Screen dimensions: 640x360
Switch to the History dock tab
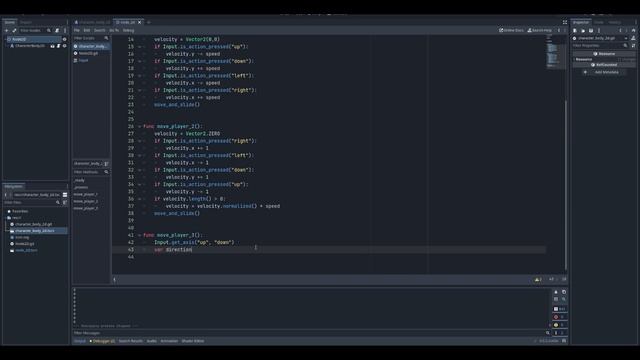[615, 22]
